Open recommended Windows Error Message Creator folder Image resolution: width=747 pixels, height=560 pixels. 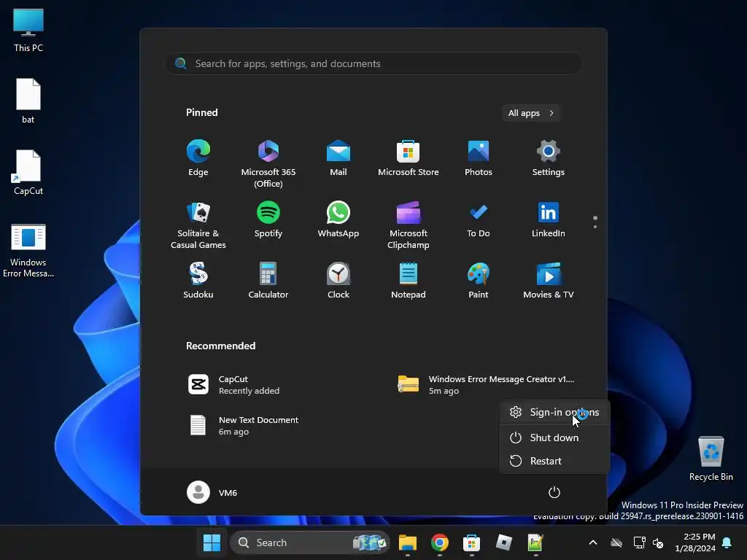pos(487,385)
